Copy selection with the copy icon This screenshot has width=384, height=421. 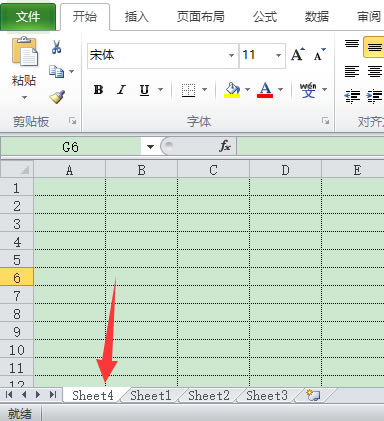[56, 71]
